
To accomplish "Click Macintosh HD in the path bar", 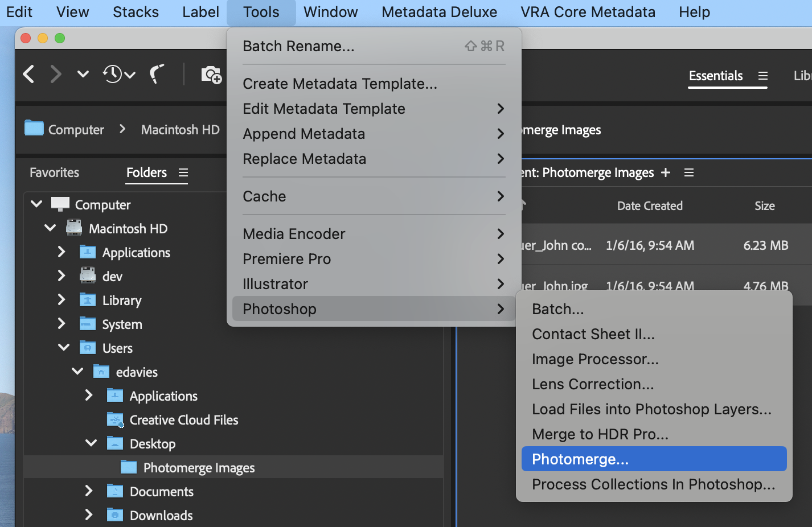I will tap(180, 130).
